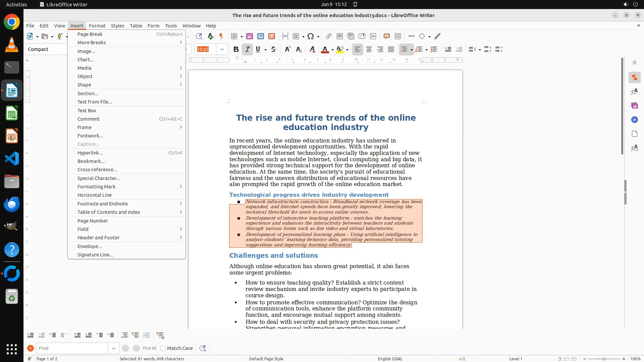Click inside the Find text field
This screenshot has height=362, width=644.
tap(72, 348)
